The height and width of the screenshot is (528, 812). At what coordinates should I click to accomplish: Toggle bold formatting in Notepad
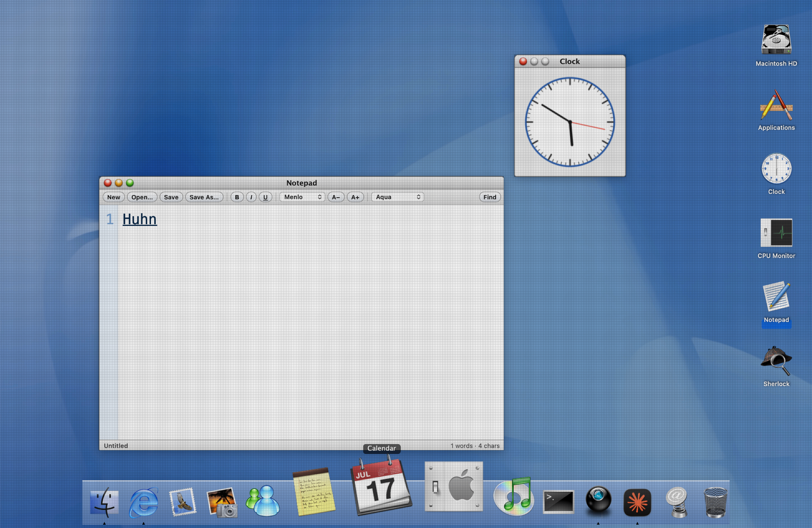pyautogui.click(x=237, y=197)
